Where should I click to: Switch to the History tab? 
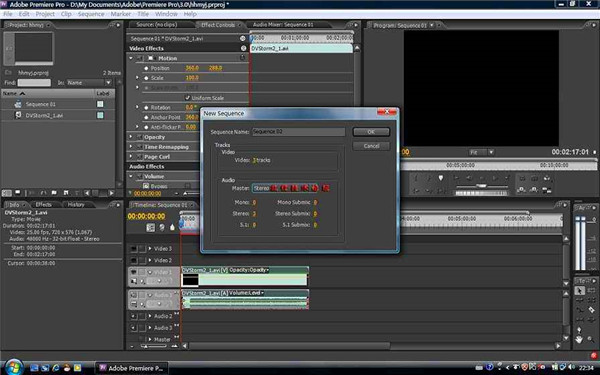tap(76, 205)
